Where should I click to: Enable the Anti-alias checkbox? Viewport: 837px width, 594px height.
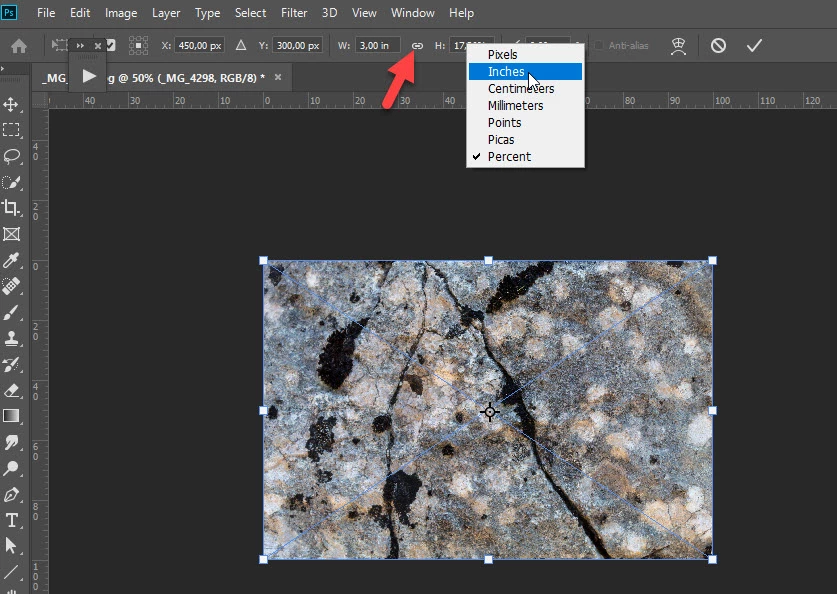click(x=599, y=45)
